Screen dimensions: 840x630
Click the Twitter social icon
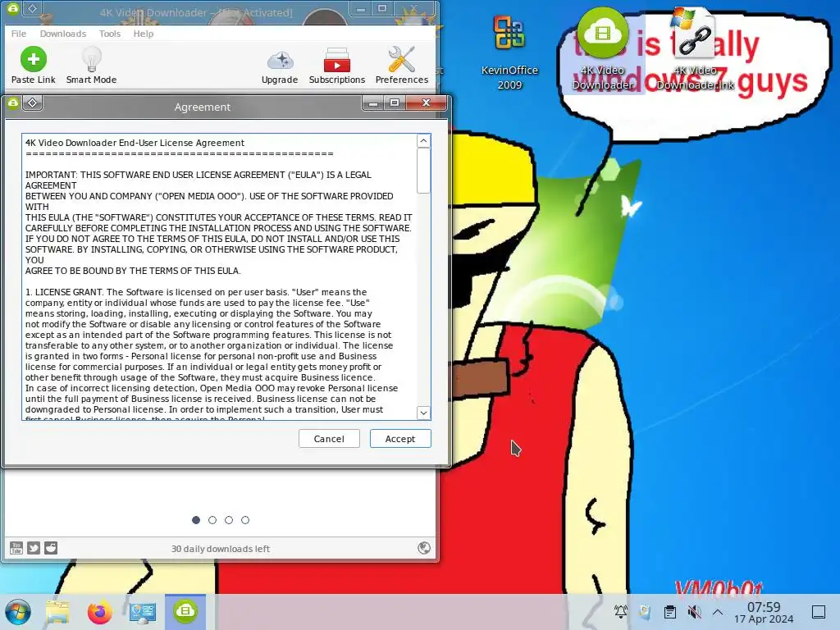point(34,547)
